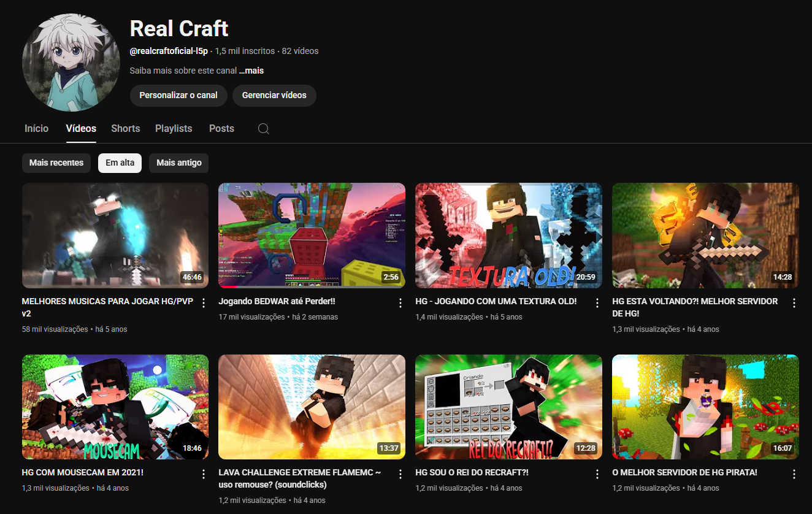The height and width of the screenshot is (514, 812).
Task: Play the 2:56 Bedwars video thumbnail
Action: tap(312, 236)
